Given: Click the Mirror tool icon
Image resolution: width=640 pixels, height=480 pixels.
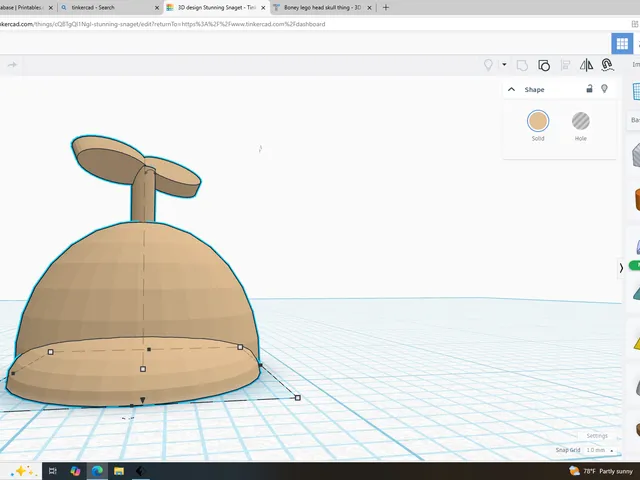Looking at the screenshot, I should pyautogui.click(x=586, y=65).
